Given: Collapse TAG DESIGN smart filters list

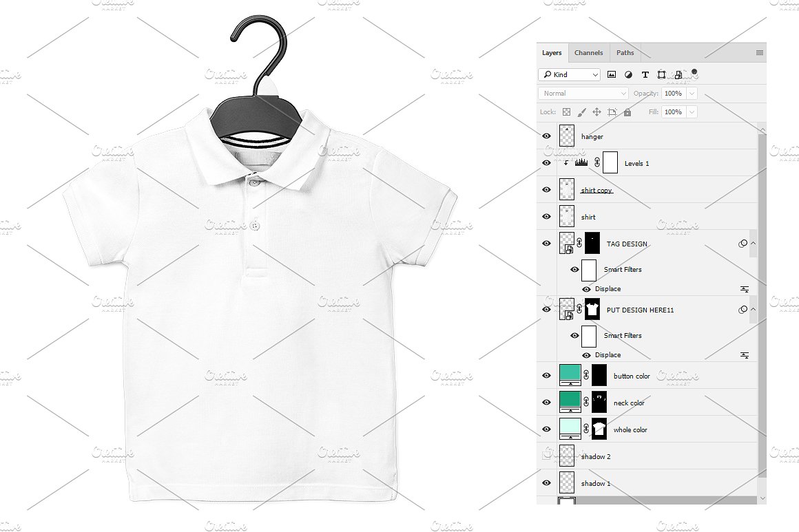Looking at the screenshot, I should [x=753, y=243].
